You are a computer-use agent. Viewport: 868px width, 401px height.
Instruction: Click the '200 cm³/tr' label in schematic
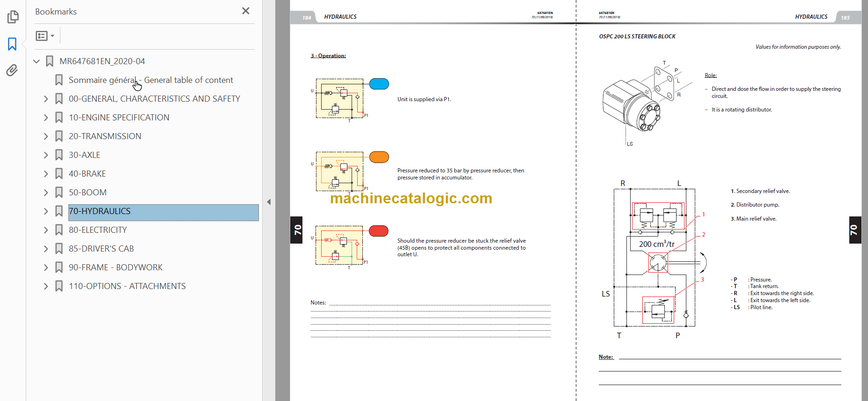[x=656, y=244]
